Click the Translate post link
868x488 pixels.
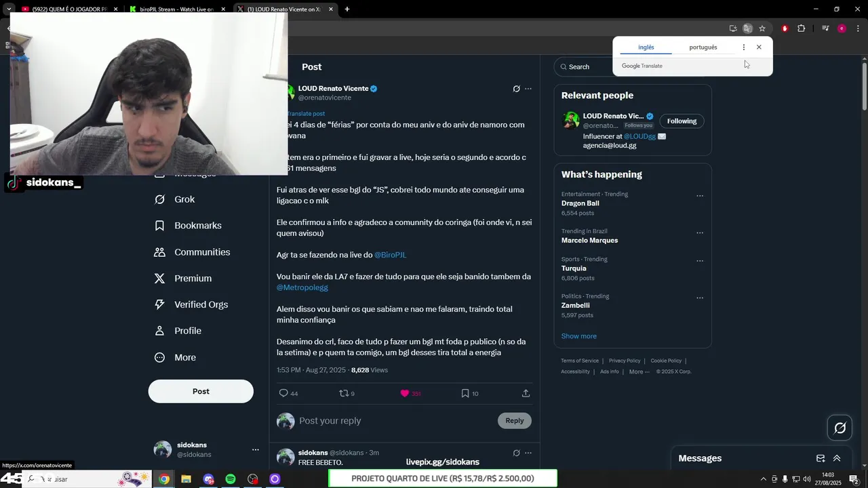[x=306, y=114]
